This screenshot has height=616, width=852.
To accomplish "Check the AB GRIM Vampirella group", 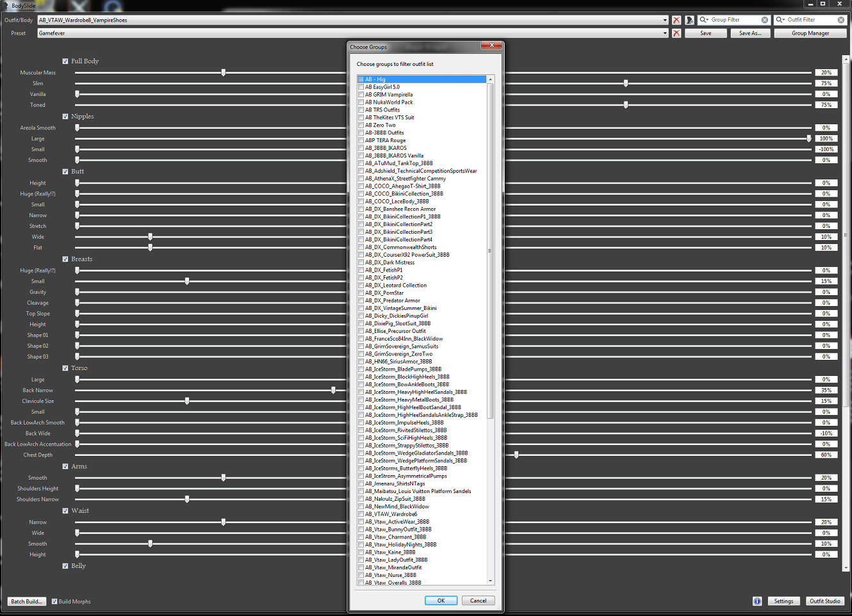I will (361, 95).
